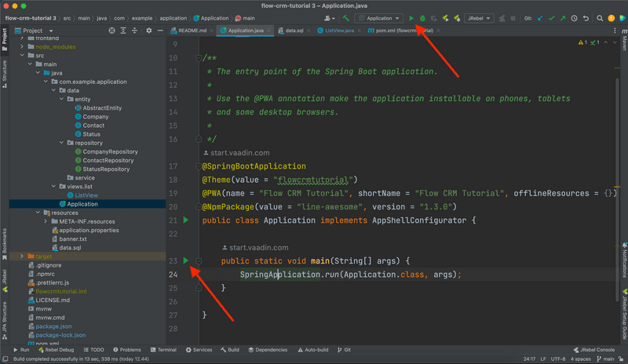The height and width of the screenshot is (364, 628).
Task: Open the Application run configuration dropdown
Action: click(379, 18)
